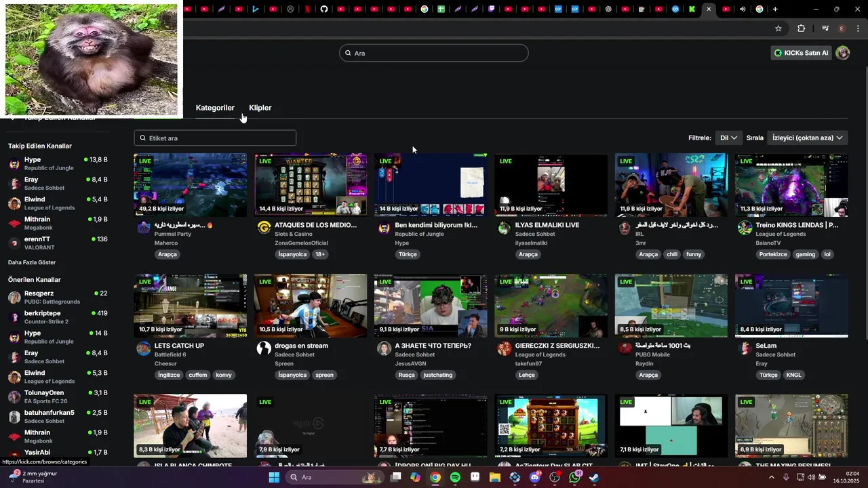Click 'KICKs Satın Al' button
868x488 pixels.
(x=802, y=53)
